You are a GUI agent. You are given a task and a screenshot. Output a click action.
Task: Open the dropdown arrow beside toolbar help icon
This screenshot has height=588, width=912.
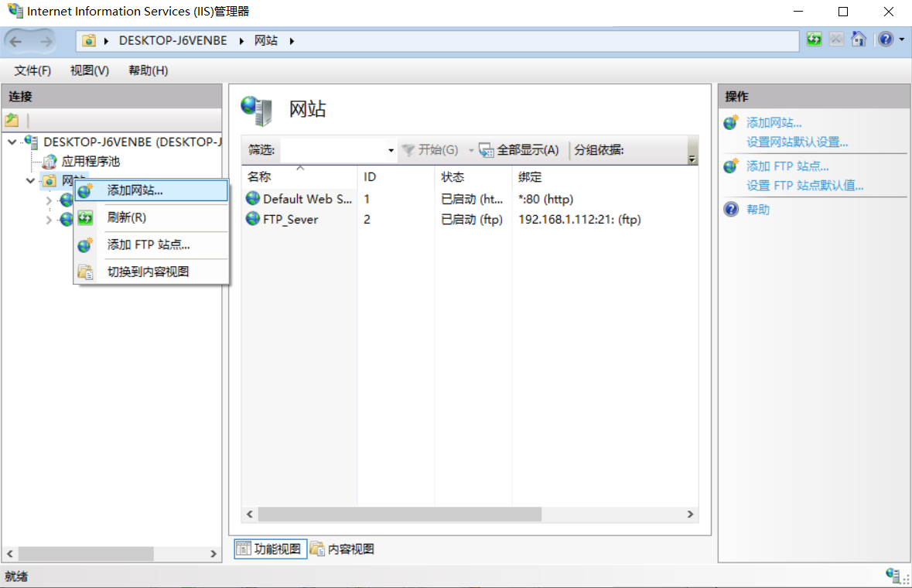tap(901, 39)
